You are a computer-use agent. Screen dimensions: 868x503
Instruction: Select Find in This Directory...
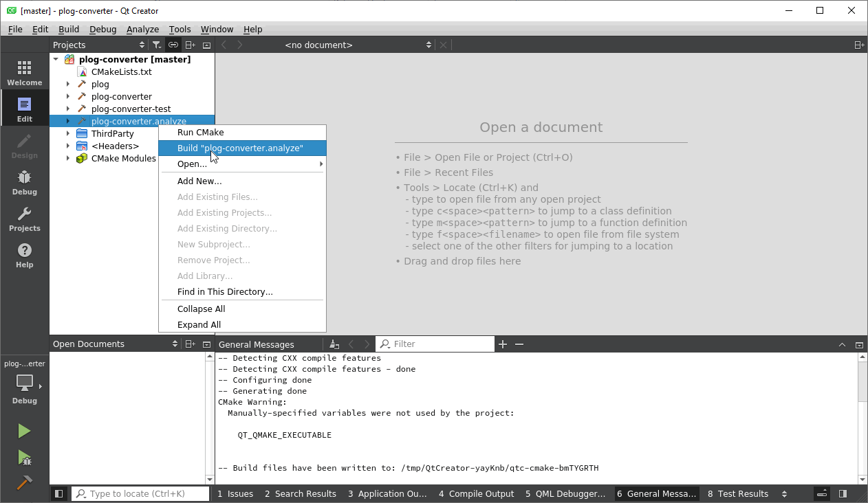[242, 291]
